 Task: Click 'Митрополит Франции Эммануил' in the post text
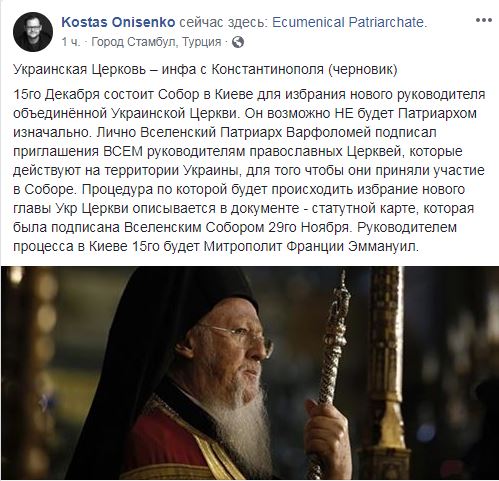[x=311, y=246]
